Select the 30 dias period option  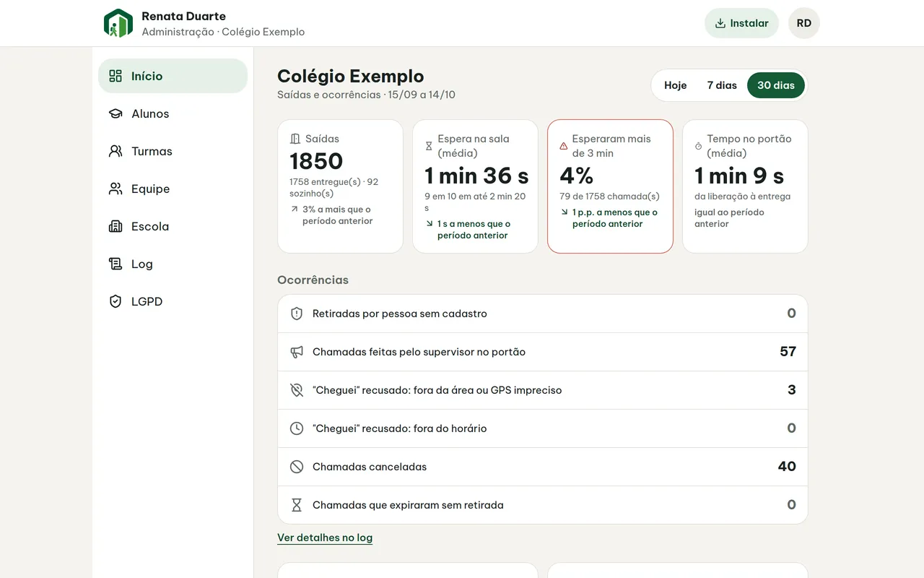776,85
